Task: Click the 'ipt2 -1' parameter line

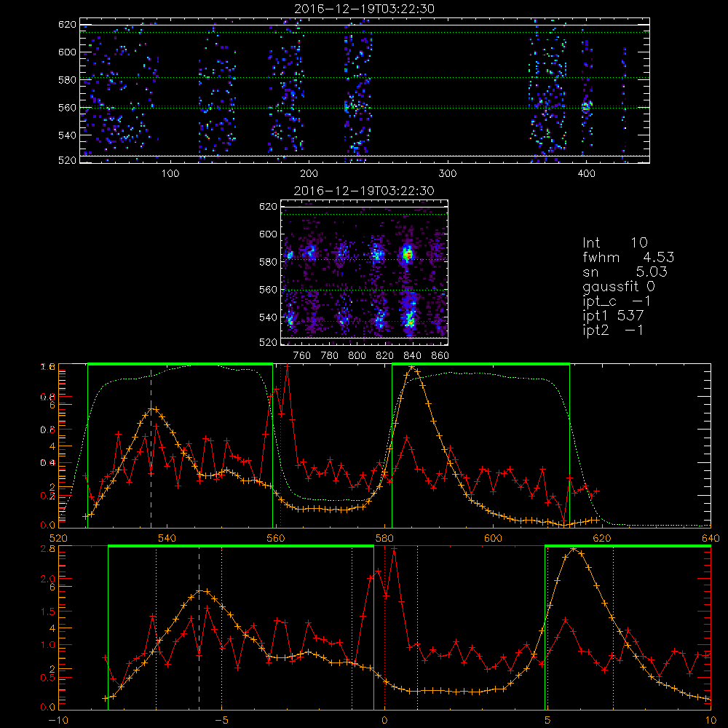Action: (x=613, y=330)
